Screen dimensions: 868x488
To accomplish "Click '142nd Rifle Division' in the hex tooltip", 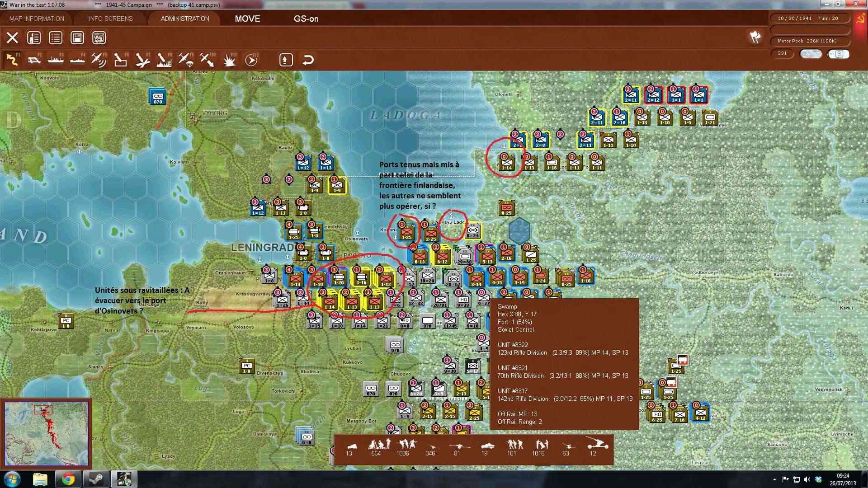I will click(523, 399).
